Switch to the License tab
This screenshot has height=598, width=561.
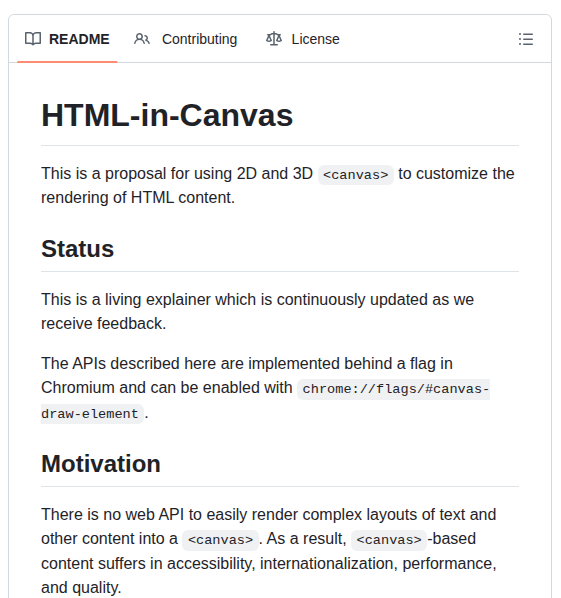(302, 39)
